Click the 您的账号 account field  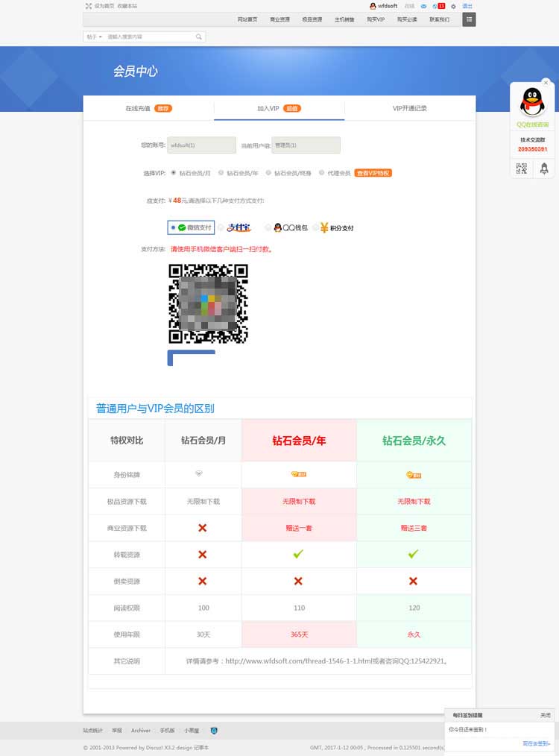coord(201,145)
